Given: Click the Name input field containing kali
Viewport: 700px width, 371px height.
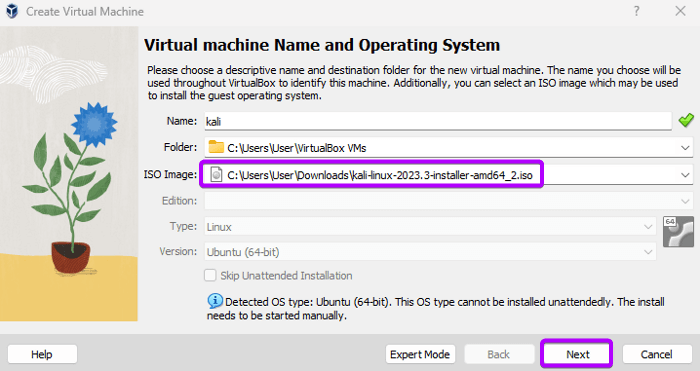Looking at the screenshot, I should [438, 121].
